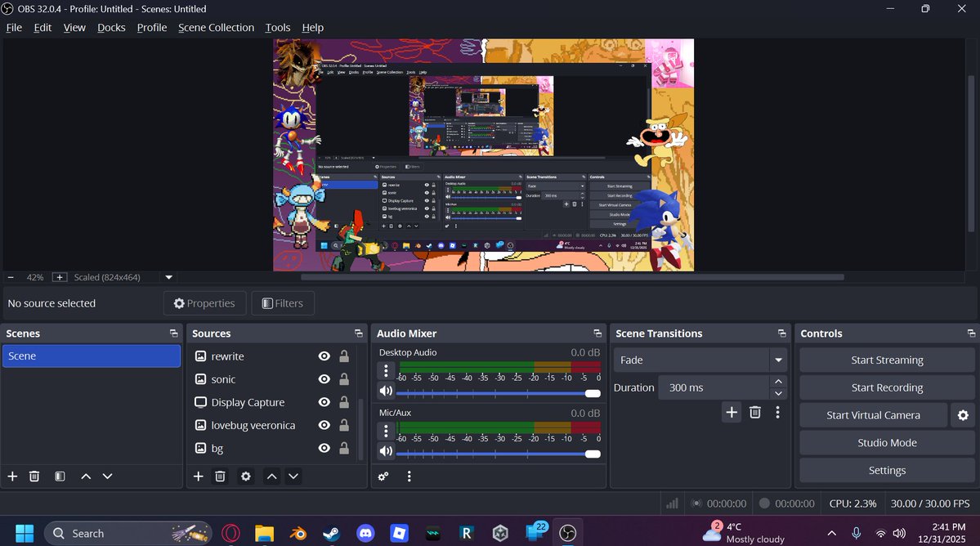
Task: Hide the bg source
Action: point(324,448)
